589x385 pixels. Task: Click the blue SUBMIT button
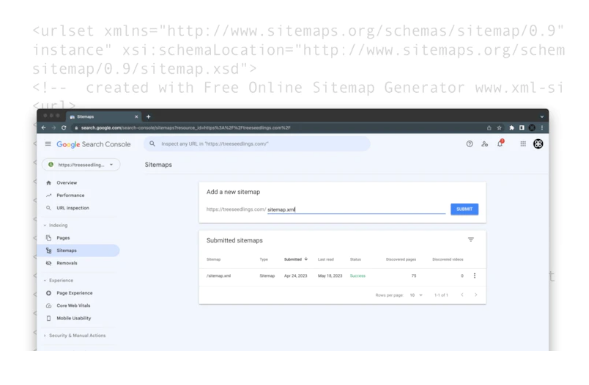click(x=464, y=209)
